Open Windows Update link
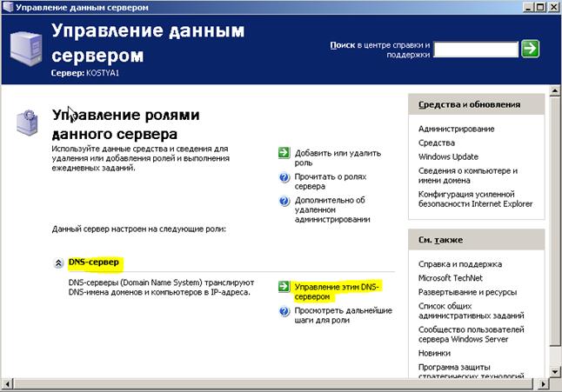 pos(448,156)
